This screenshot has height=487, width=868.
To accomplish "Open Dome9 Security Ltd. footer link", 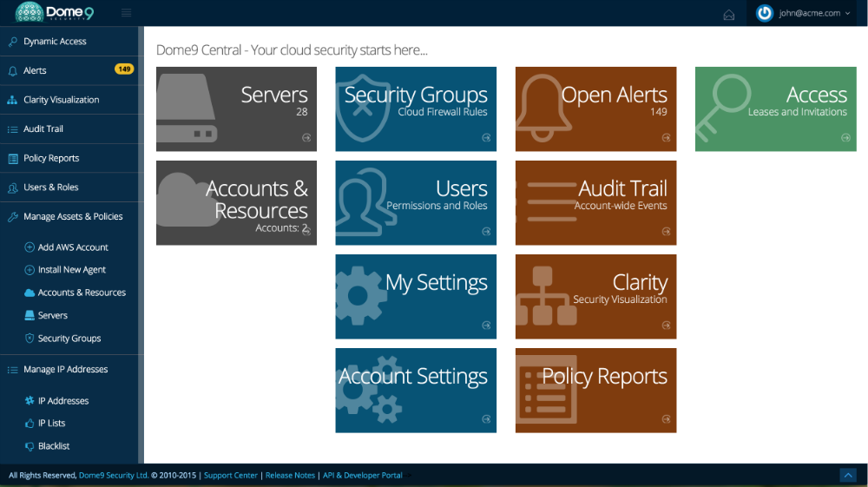I will click(114, 476).
